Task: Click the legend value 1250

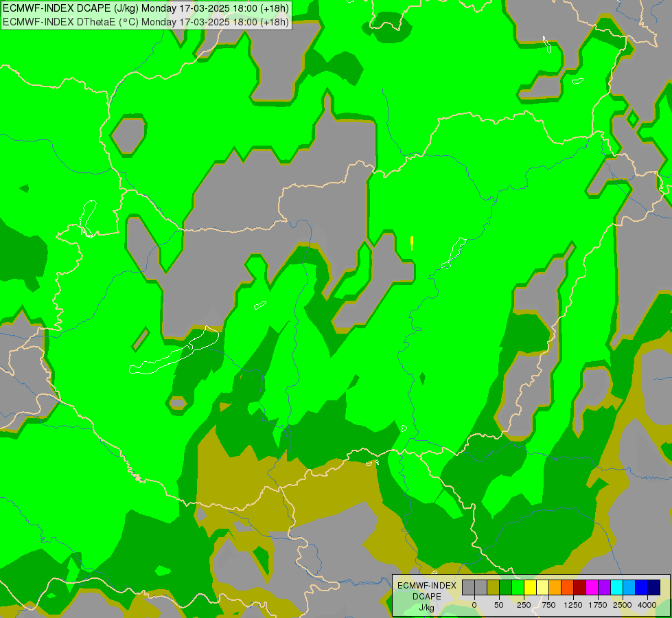Action: [573, 605]
